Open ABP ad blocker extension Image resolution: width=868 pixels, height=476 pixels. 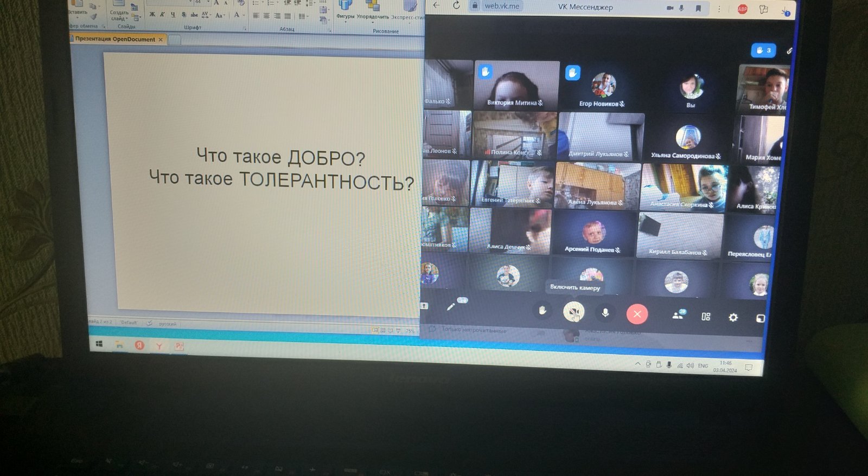[743, 9]
